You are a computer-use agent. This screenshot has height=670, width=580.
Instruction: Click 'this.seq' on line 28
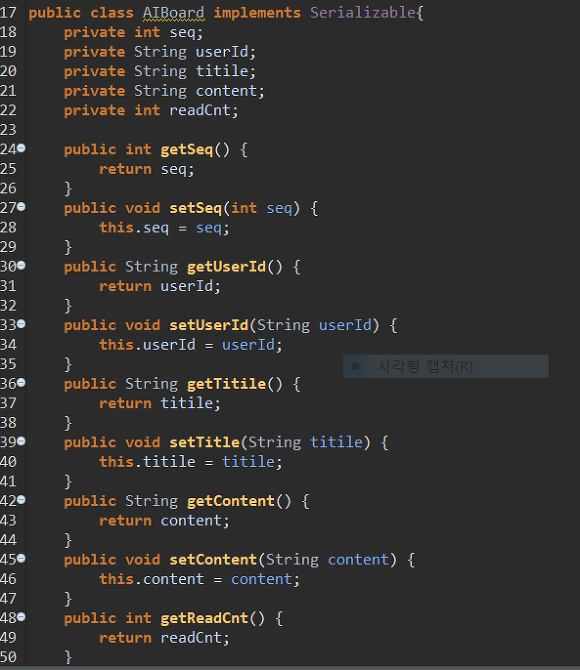coord(134,227)
